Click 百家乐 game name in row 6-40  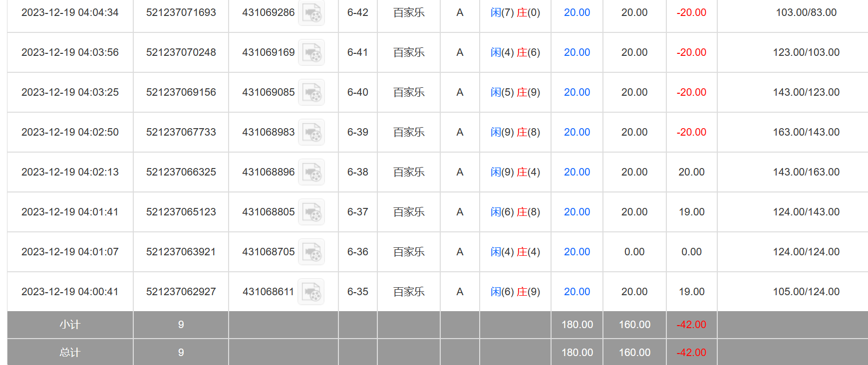(x=409, y=92)
